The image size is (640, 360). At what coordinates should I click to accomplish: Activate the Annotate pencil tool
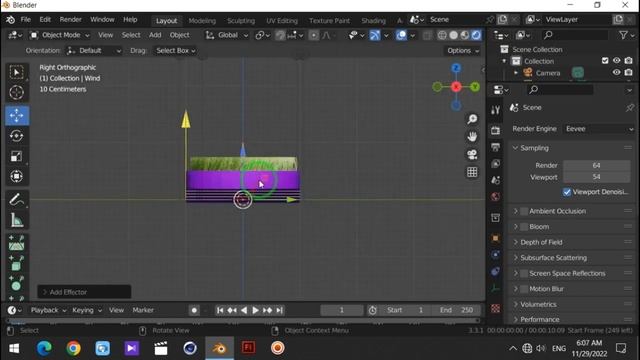pos(17,200)
